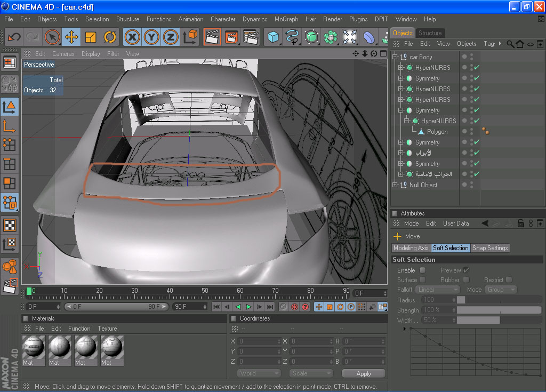Open World coordinate system dropdown
Screen dimensions: 546x392
pyautogui.click(x=259, y=373)
